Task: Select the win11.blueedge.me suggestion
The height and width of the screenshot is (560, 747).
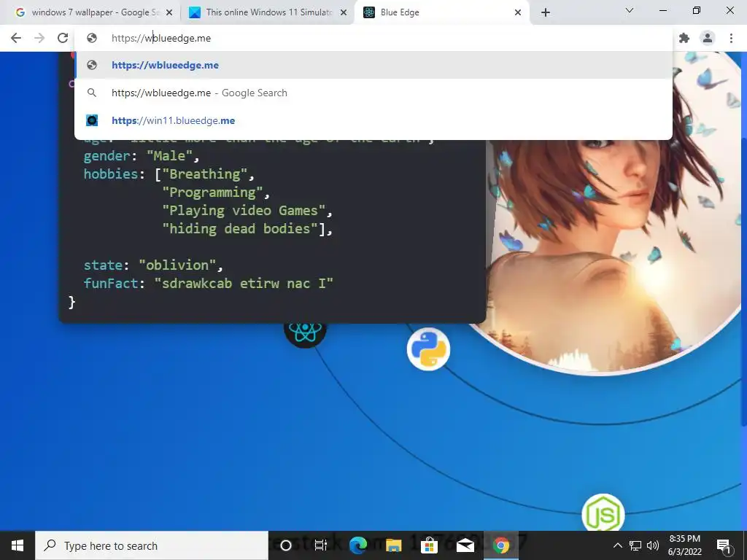Action: pyautogui.click(x=373, y=120)
